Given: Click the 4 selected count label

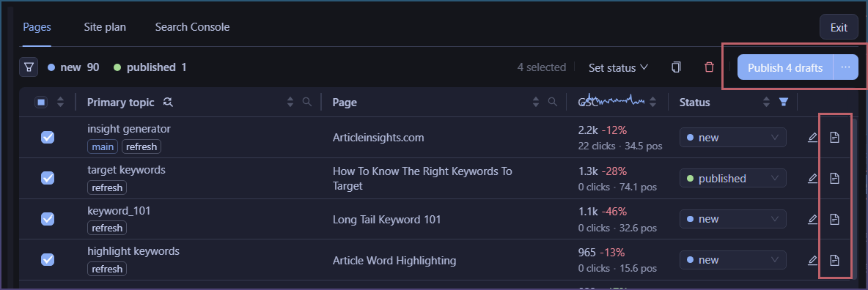Looking at the screenshot, I should 541,67.
